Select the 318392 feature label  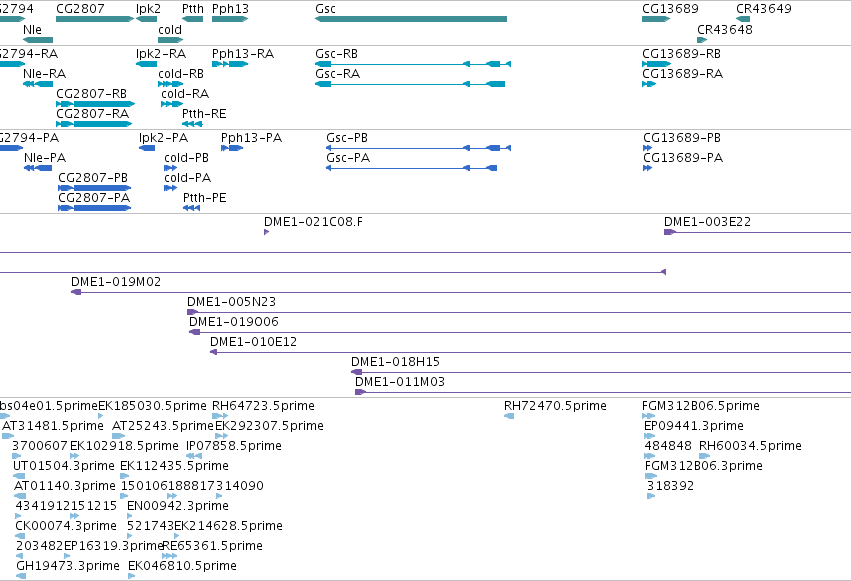coord(670,486)
